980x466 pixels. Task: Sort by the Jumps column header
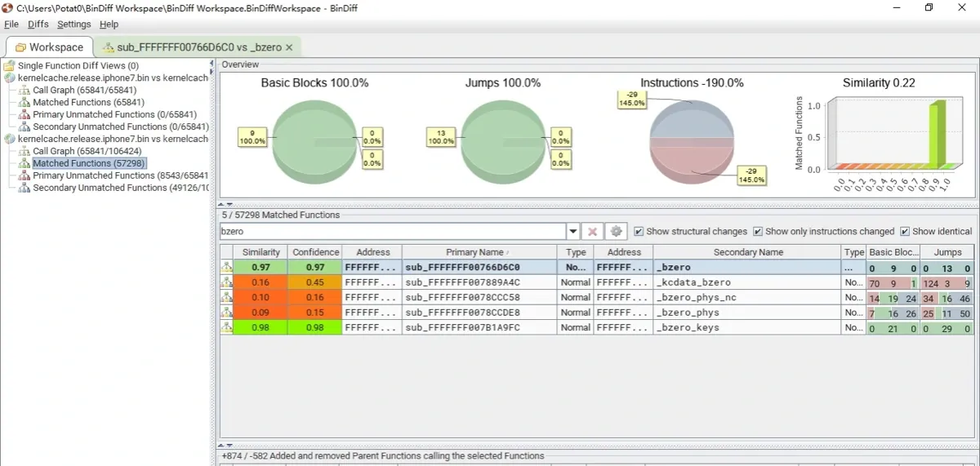click(947, 252)
